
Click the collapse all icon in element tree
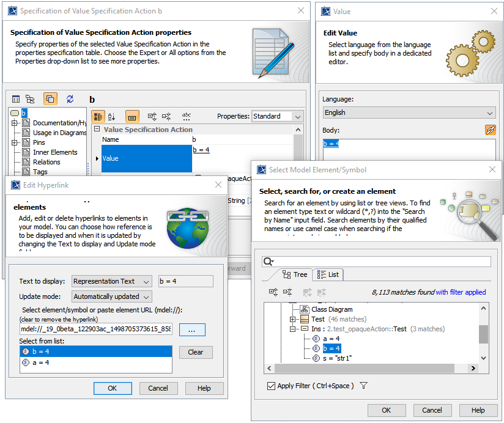pos(287,292)
